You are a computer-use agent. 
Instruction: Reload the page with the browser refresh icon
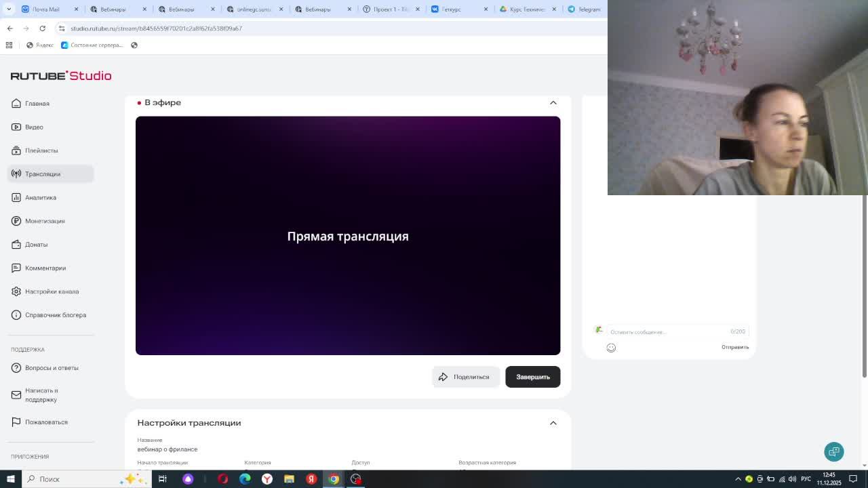(x=42, y=28)
